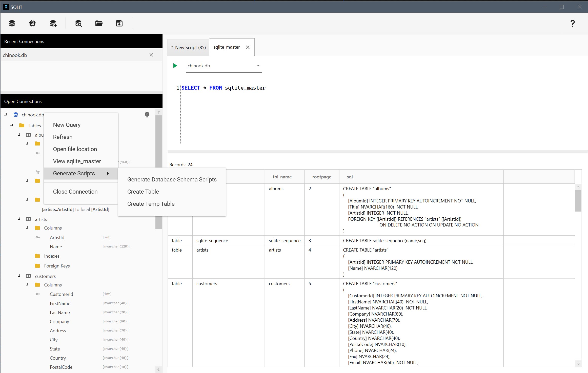Screen dimensions: 588x373
Task: Collapse the artists table node
Action: tap(19, 219)
